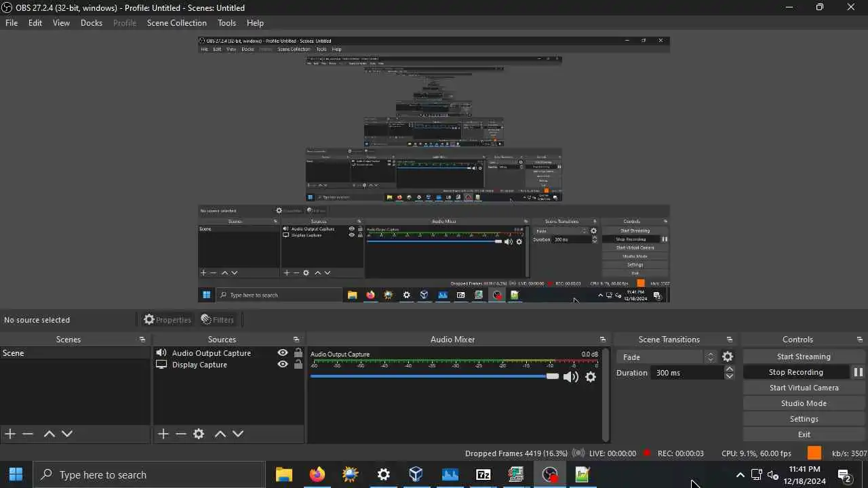Screen dimensions: 868x488
Task: Pop out the Audio Mixer dock
Action: pos(603,340)
